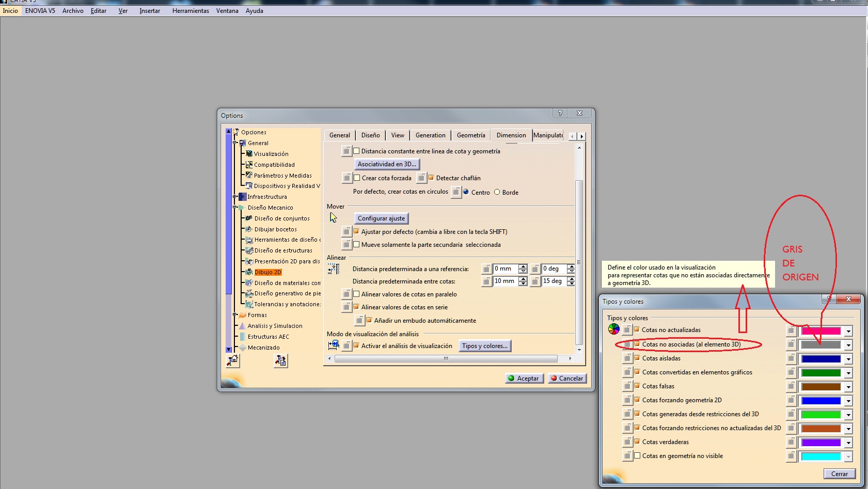
Task: Click the Parámetros y Medidas icon
Action: pyautogui.click(x=249, y=175)
